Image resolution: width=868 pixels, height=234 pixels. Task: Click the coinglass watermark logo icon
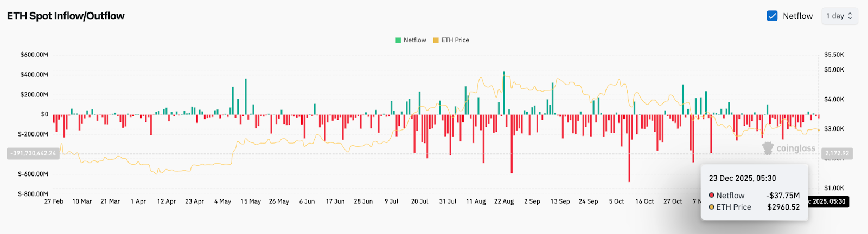pos(768,148)
